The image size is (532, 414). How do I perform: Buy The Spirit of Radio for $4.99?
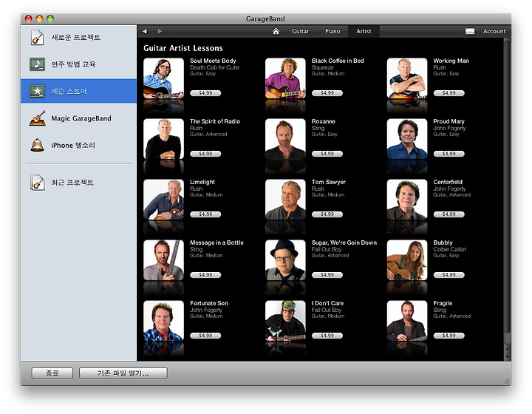coord(205,154)
